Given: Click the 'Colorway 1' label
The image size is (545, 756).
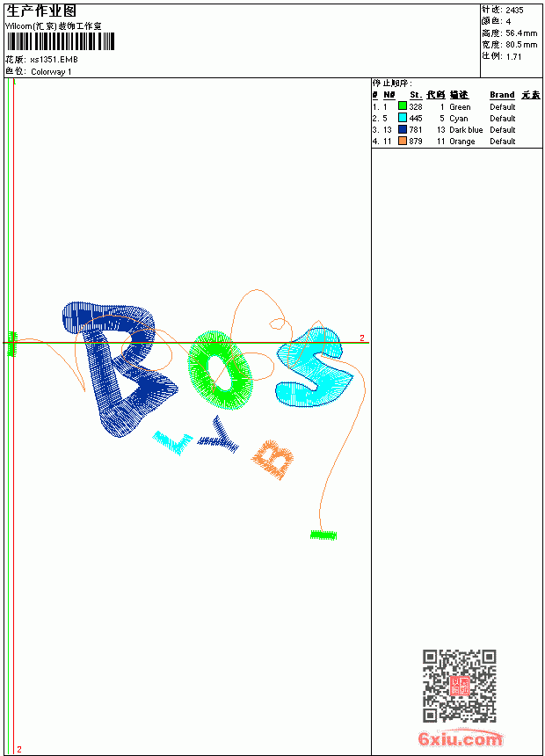Looking at the screenshot, I should click(51, 72).
